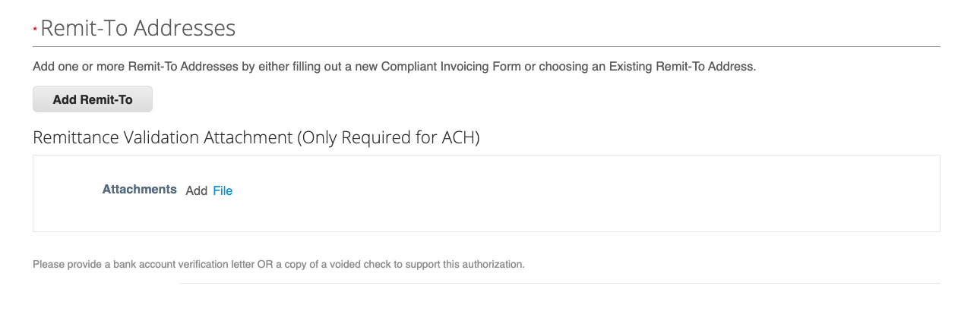This screenshot has height=311, width=980.
Task: Click the Remittance Validation Attachment heading
Action: coord(163,138)
